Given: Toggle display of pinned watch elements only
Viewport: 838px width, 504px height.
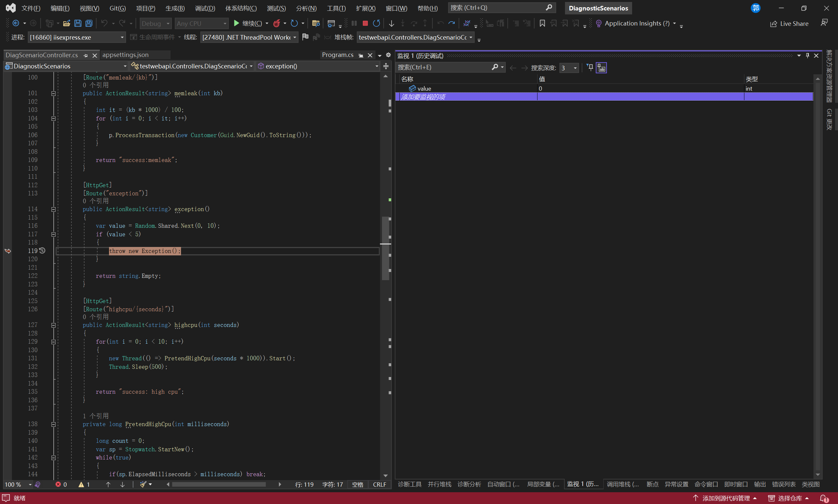Looking at the screenshot, I should click(590, 68).
